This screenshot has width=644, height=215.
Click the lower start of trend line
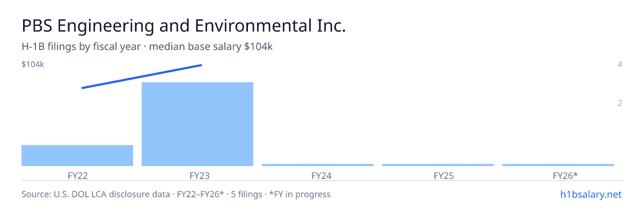pyautogui.click(x=83, y=88)
